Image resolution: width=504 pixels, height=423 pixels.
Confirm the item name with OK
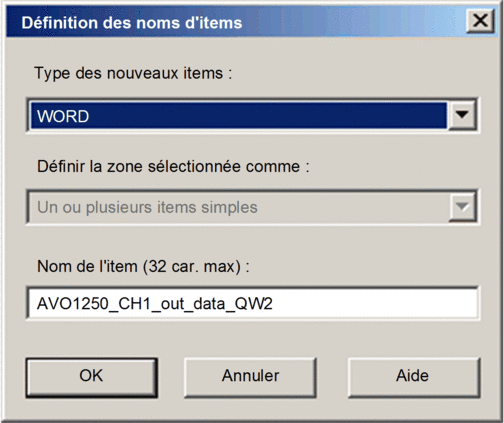click(91, 377)
